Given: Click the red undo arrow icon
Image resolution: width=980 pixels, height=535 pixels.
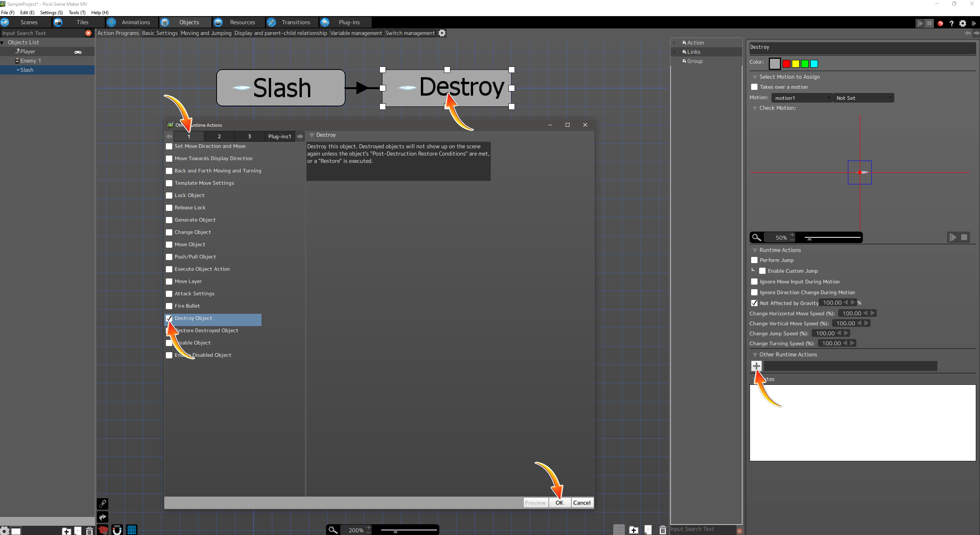Looking at the screenshot, I should (x=940, y=23).
